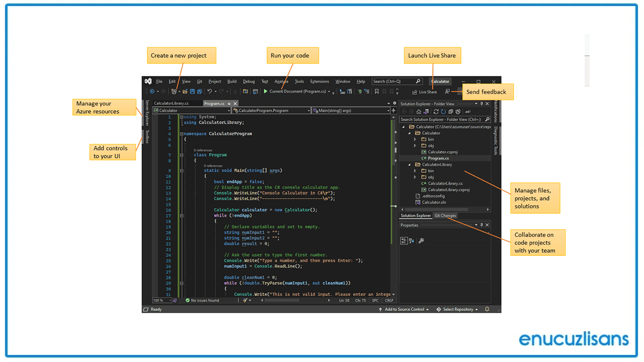Viewport: 644px width, 362px height.
Task: Open the 100% zoom level control
Action: (x=160, y=300)
